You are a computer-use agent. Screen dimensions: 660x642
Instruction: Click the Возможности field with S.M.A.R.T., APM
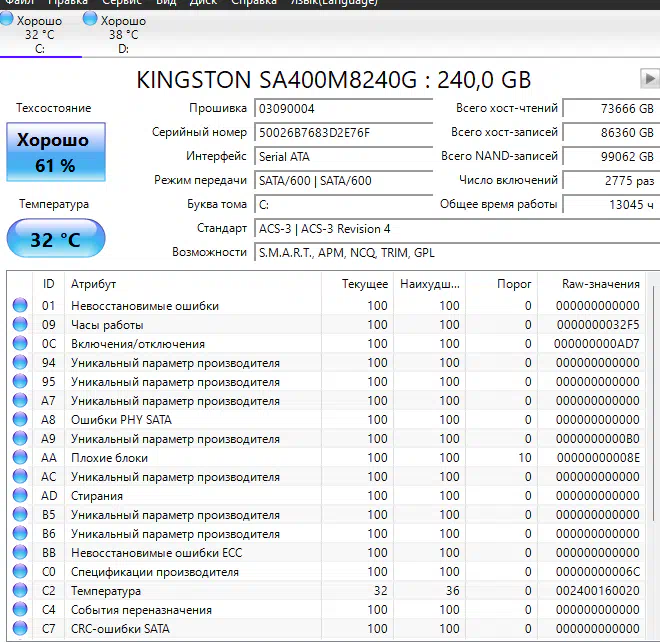coord(457,253)
